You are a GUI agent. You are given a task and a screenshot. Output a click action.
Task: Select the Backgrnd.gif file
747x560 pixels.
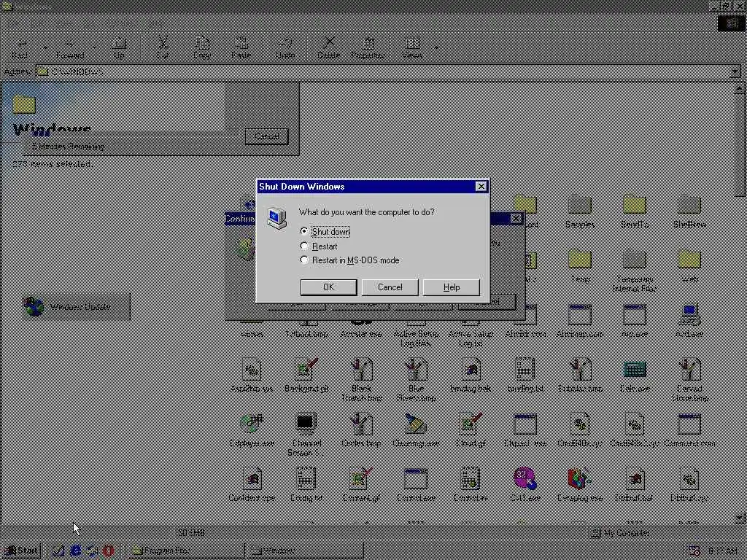[306, 376]
